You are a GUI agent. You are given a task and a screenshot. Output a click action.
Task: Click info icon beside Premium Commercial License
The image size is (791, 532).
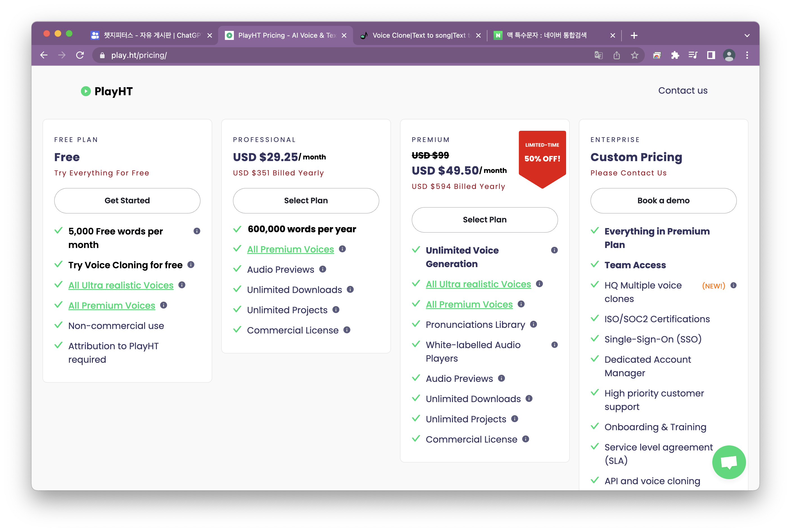click(x=525, y=439)
